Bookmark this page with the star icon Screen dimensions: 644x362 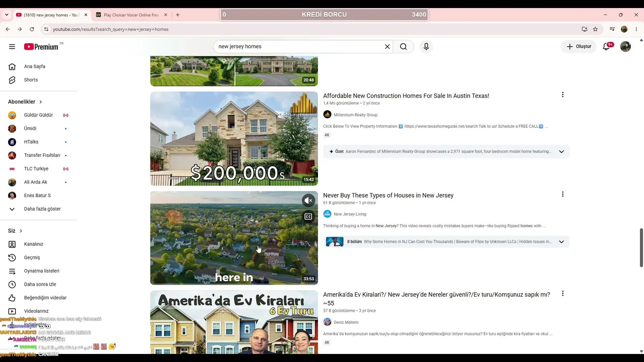click(595, 29)
